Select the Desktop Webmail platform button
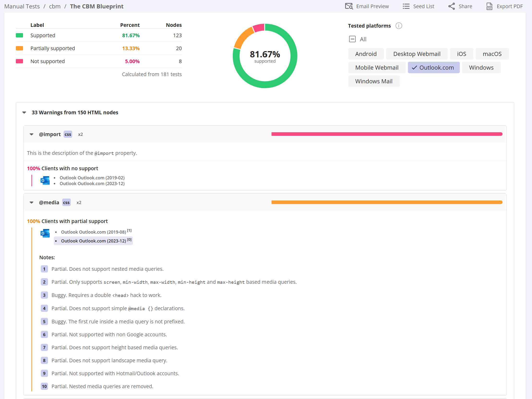532x399 pixels. [x=417, y=54]
